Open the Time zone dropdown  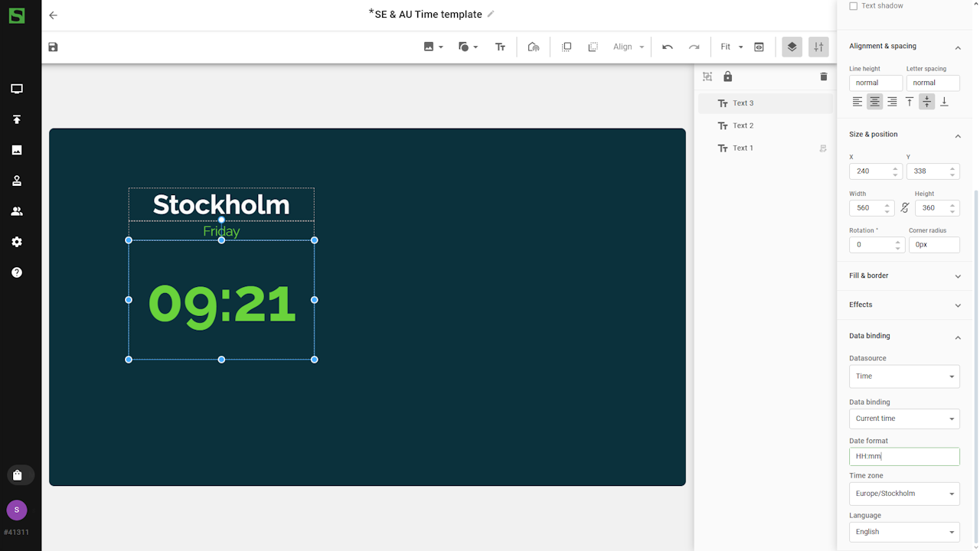(903, 494)
